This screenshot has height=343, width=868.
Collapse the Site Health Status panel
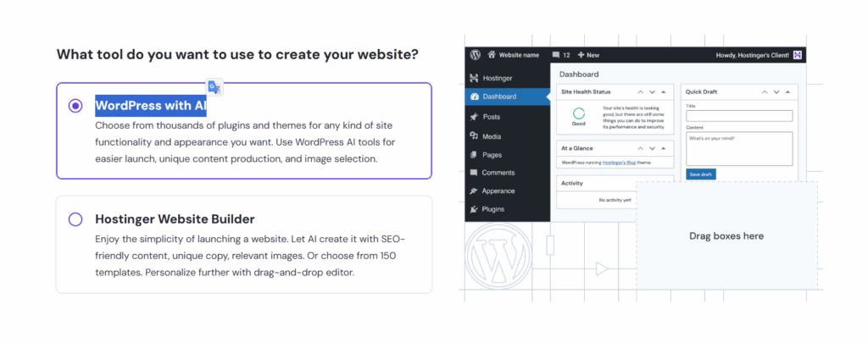tap(664, 91)
